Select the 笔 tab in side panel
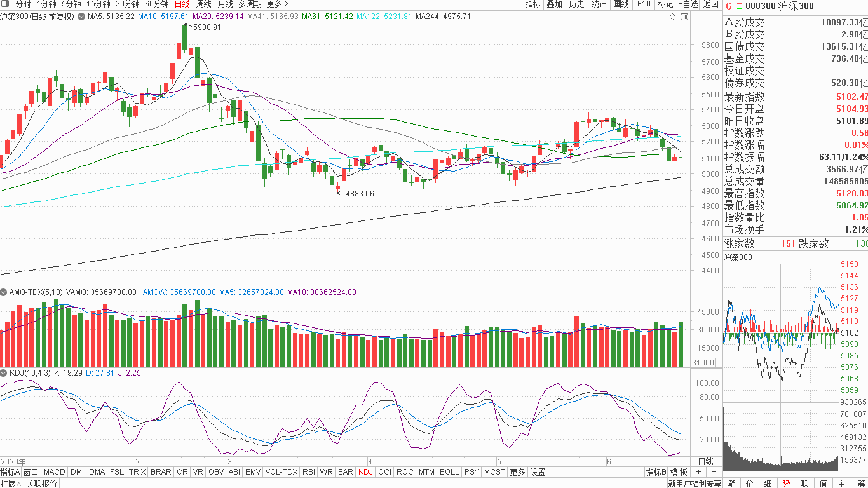Viewport: 868px width, 488px height. click(x=732, y=484)
